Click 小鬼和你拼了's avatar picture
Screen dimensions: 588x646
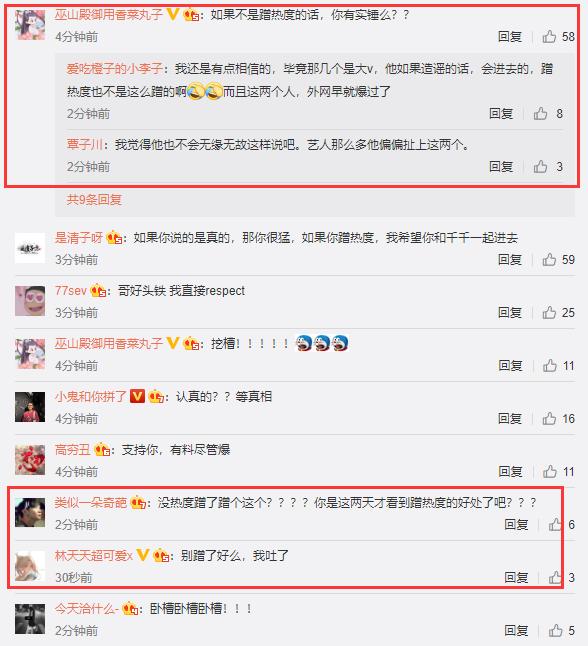tap(30, 407)
